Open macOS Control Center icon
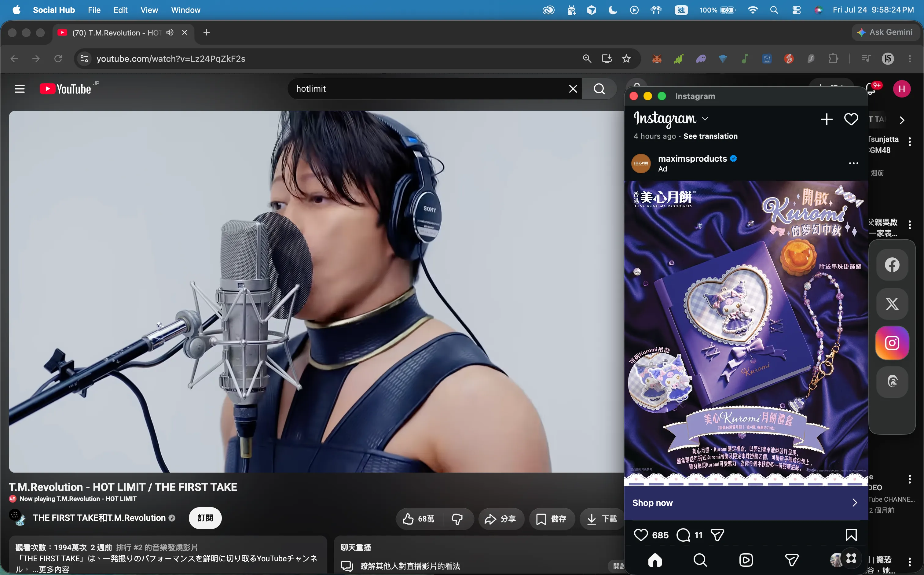Viewport: 924px width, 575px height. point(796,10)
